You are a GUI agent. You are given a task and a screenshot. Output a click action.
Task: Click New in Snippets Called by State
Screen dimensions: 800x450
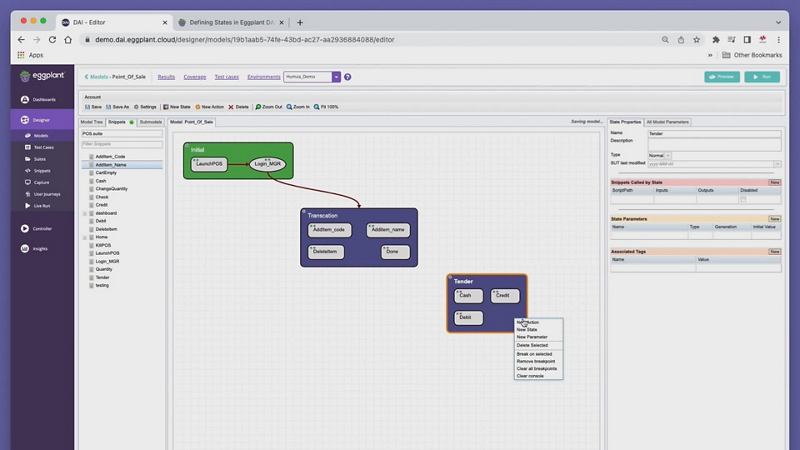(x=774, y=182)
